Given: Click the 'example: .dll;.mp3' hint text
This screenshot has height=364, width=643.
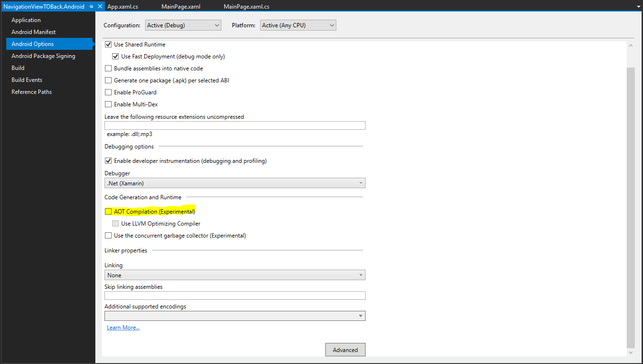Looking at the screenshot, I should tap(129, 134).
